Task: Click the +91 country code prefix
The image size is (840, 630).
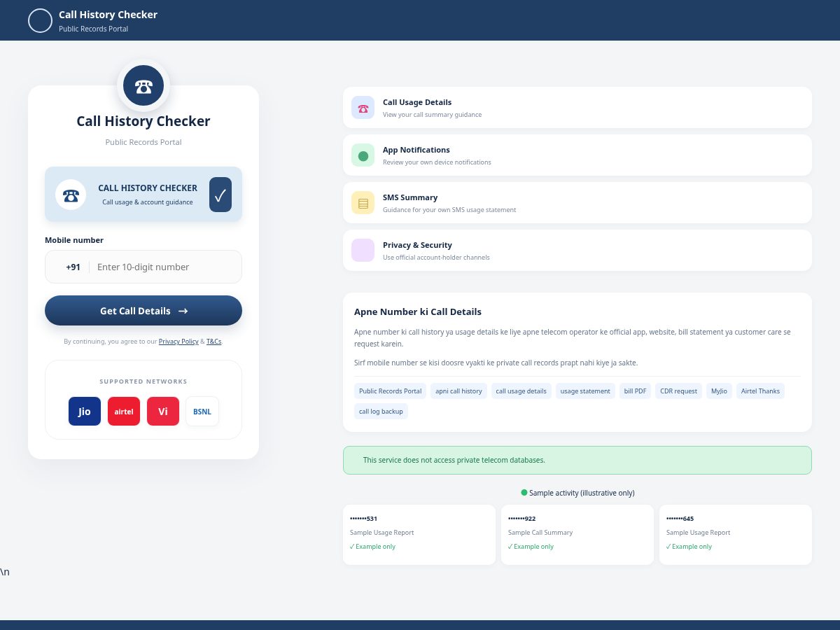Action: (73, 267)
